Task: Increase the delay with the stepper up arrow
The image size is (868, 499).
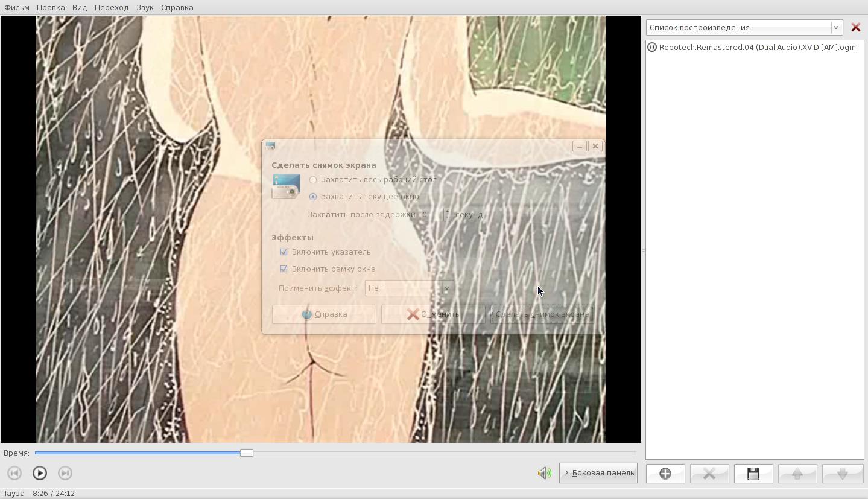Action: [x=447, y=211]
